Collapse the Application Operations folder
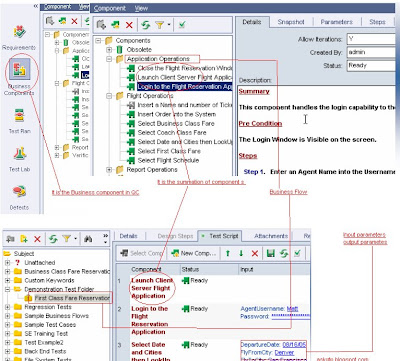Screen dimensions: 400x361 [x=109, y=59]
